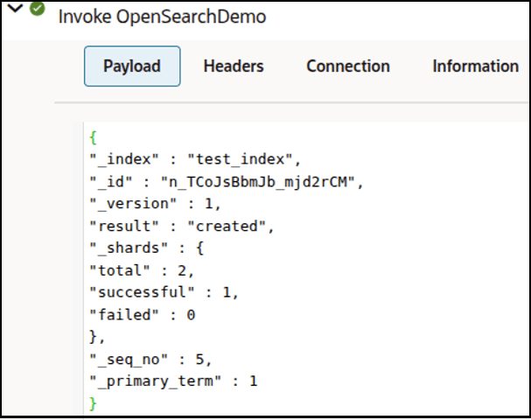Viewport: 531px width, 420px height.
Task: Open the Connection tab
Action: [x=348, y=66]
